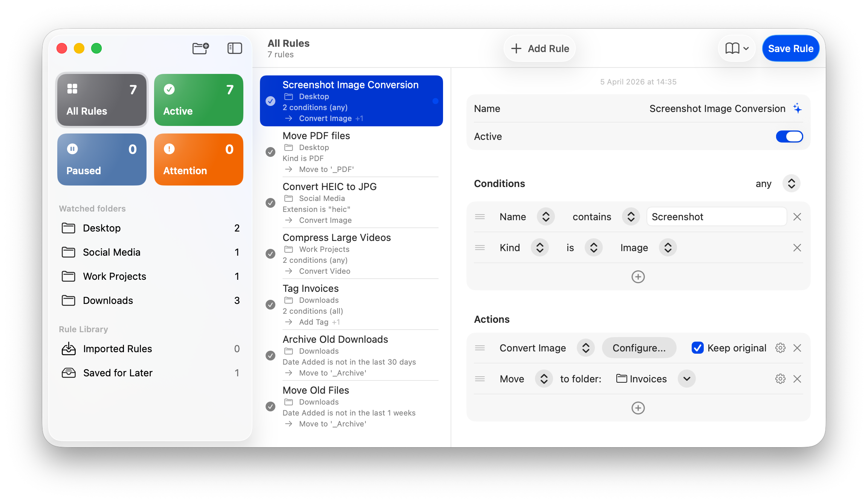Open the Kind attribute dropdown
The width and height of the screenshot is (868, 503).
tap(540, 248)
